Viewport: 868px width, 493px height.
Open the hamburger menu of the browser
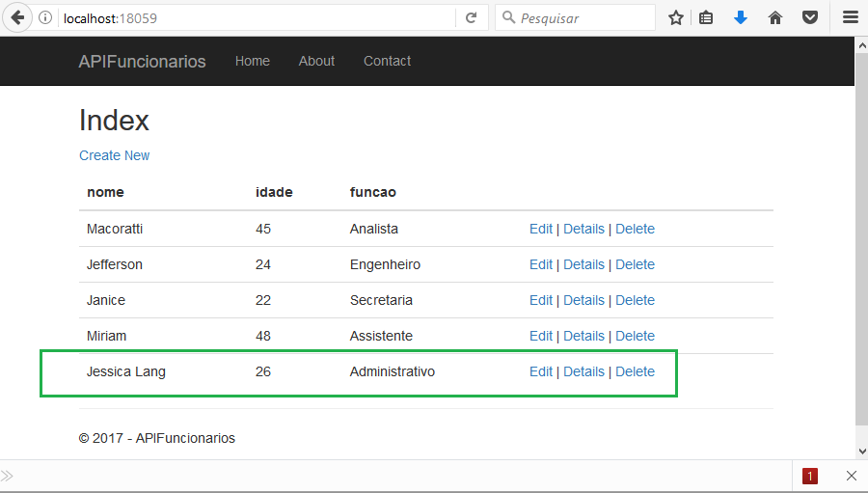pyautogui.click(x=851, y=17)
